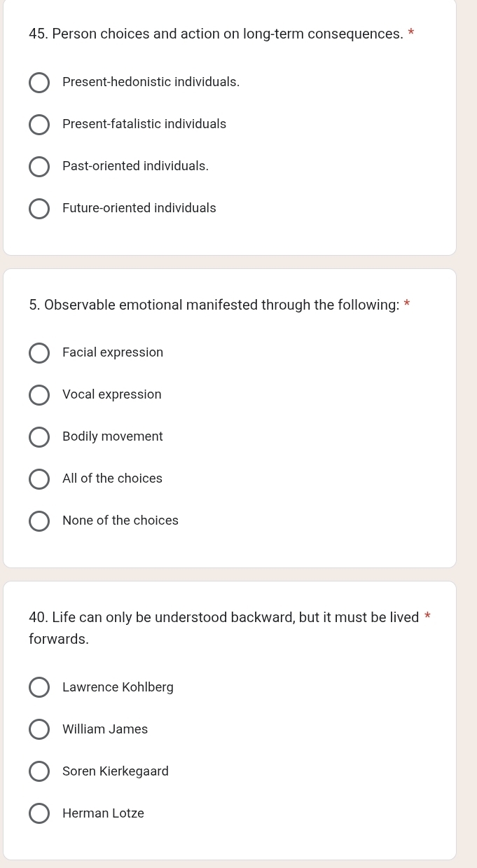Click the Life can only be understood question
Image resolution: width=477 pixels, height=868 pixels.
[x=224, y=628]
